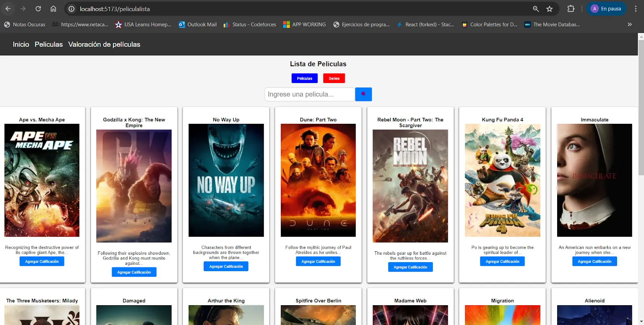The image size is (644, 325).
Task: Click the scrollbar up arrow
Action: [x=641, y=36]
